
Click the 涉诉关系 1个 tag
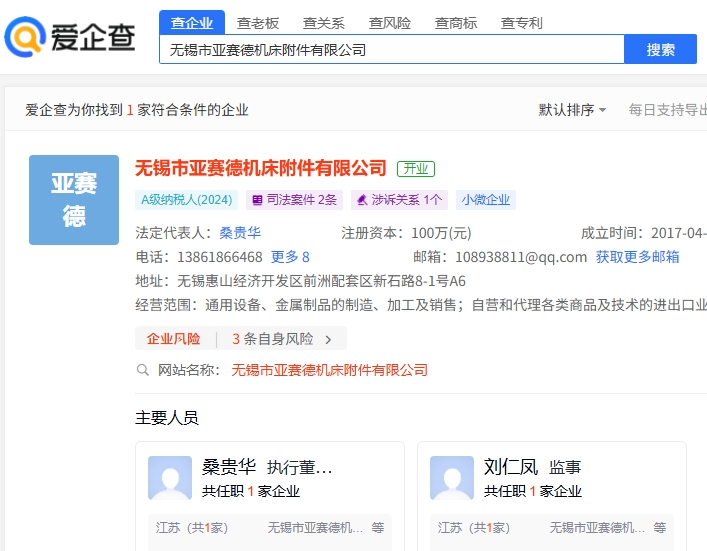point(399,200)
